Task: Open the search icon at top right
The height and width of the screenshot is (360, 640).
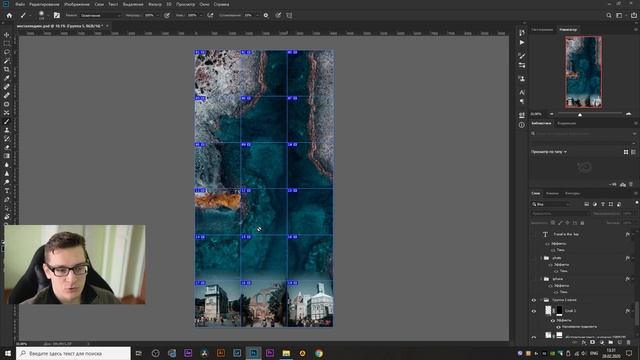Action: click(x=609, y=15)
